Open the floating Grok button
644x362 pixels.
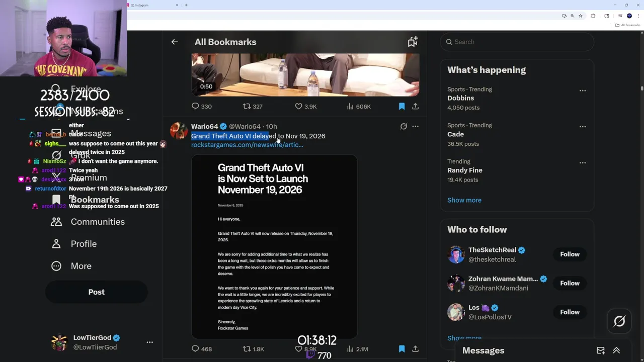pos(619,321)
